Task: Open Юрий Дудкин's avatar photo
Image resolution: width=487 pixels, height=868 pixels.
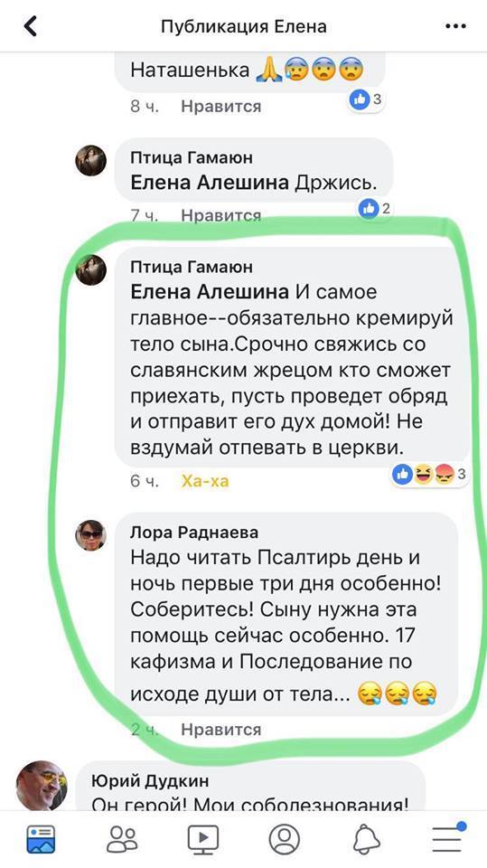Action: pyautogui.click(x=41, y=786)
